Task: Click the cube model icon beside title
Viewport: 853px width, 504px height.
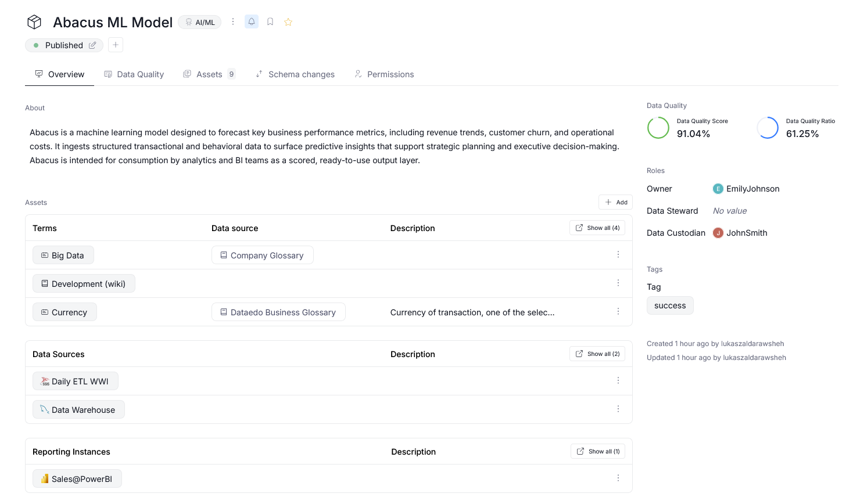Action: [x=34, y=22]
